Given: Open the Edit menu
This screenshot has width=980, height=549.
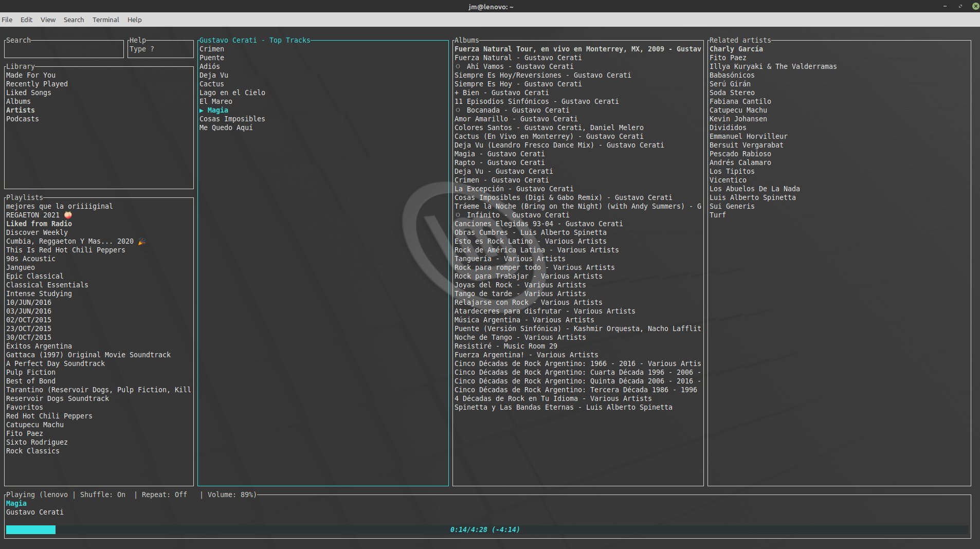Looking at the screenshot, I should 26,20.
